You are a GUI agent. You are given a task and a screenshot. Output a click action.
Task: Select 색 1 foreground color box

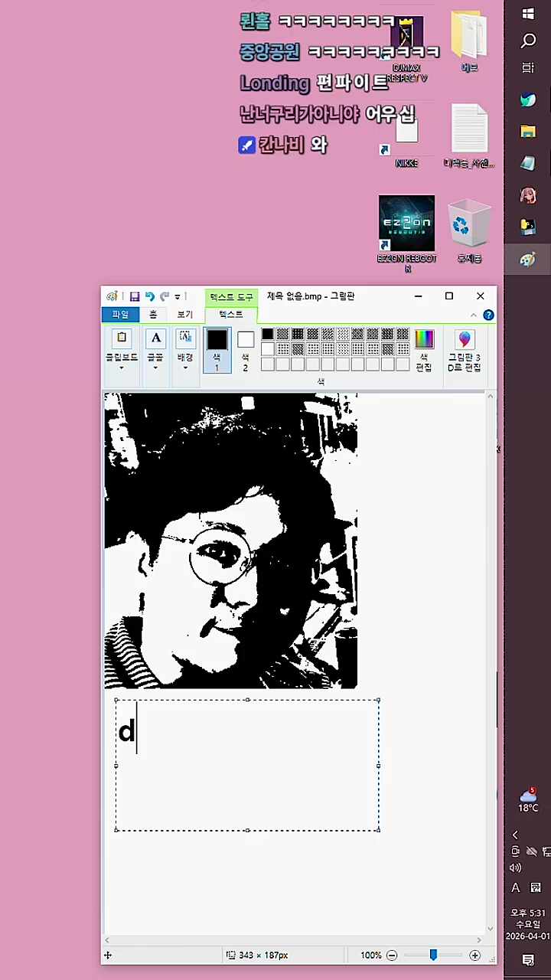click(x=217, y=349)
